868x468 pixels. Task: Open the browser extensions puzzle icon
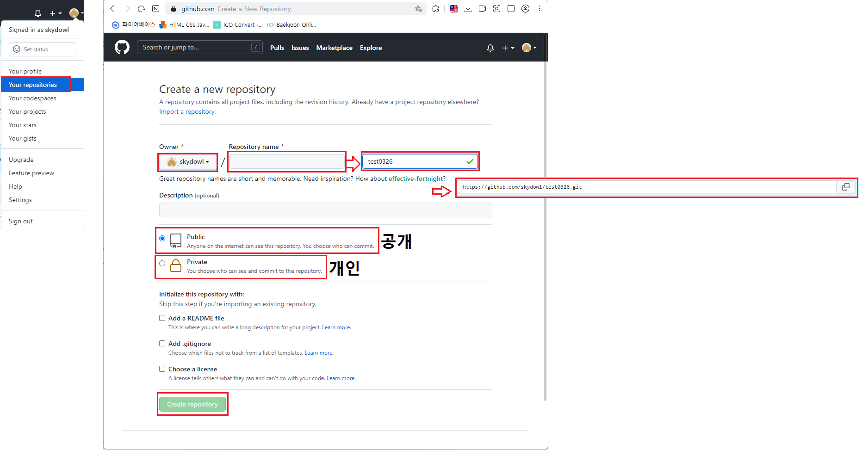(x=435, y=9)
